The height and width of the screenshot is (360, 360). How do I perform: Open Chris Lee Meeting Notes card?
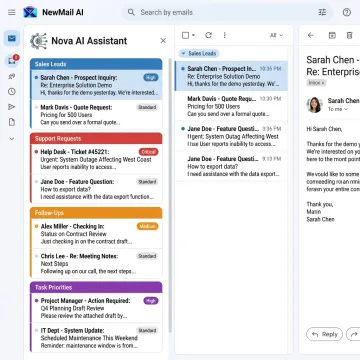click(96, 263)
